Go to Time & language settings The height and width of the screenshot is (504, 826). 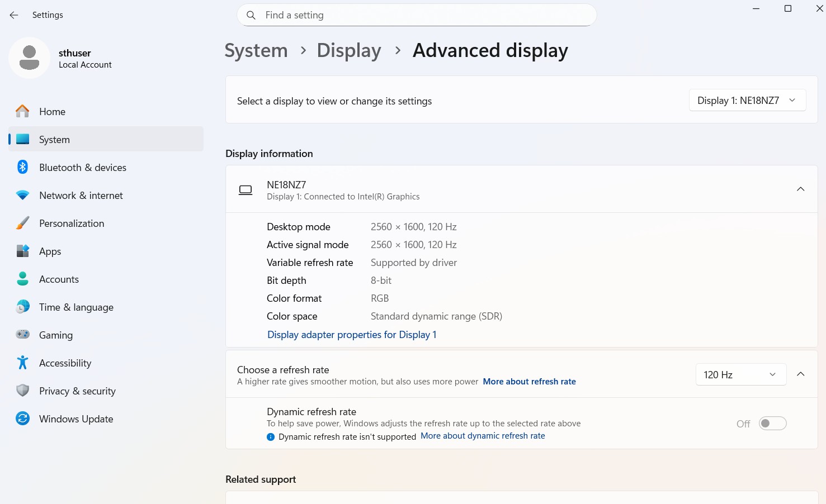point(76,307)
